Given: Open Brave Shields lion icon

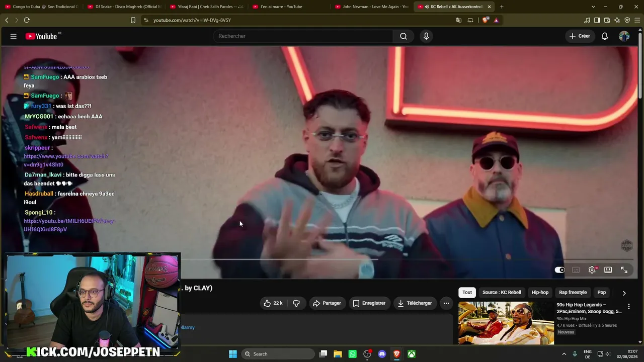Looking at the screenshot, I should pyautogui.click(x=485, y=20).
